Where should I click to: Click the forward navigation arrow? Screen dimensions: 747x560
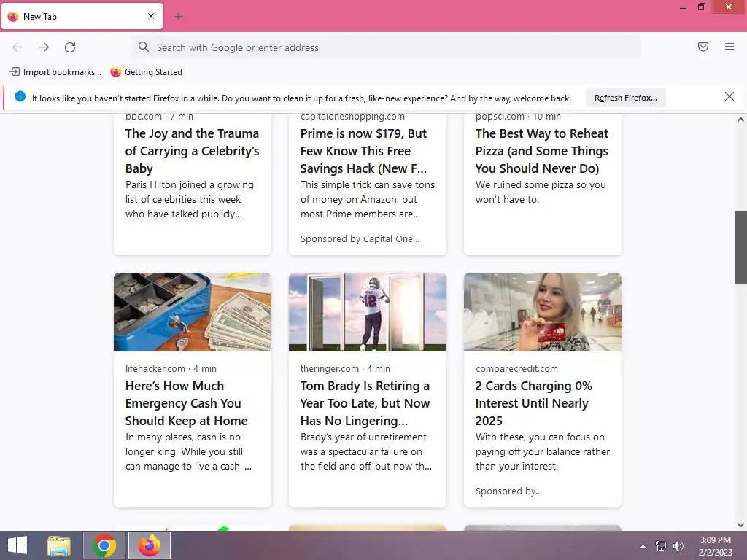tap(44, 47)
